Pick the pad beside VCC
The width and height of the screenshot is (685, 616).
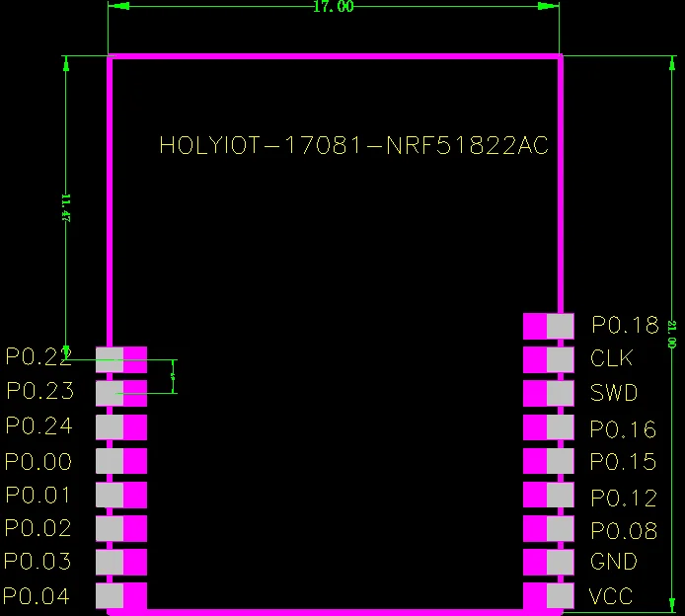[549, 595]
